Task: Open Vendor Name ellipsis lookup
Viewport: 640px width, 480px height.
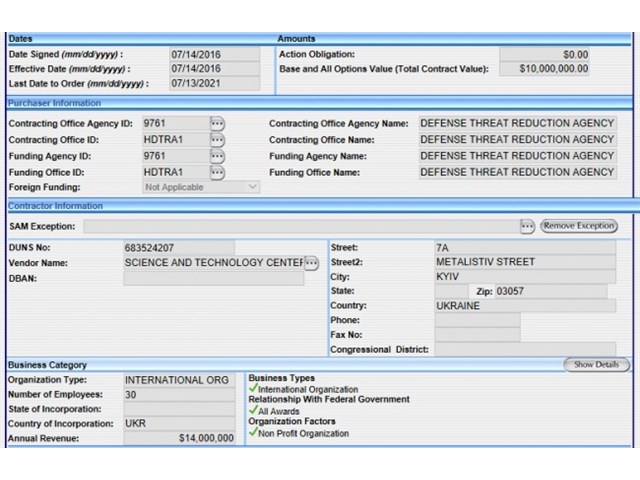Action: tap(311, 263)
